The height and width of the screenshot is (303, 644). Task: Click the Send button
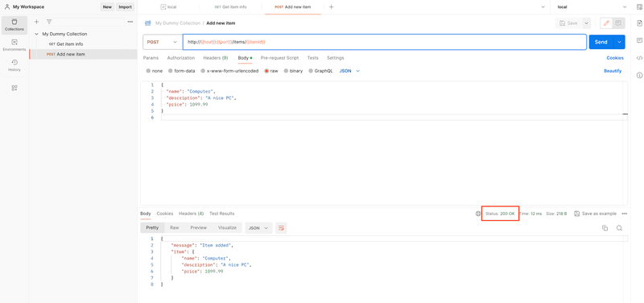[x=601, y=42]
